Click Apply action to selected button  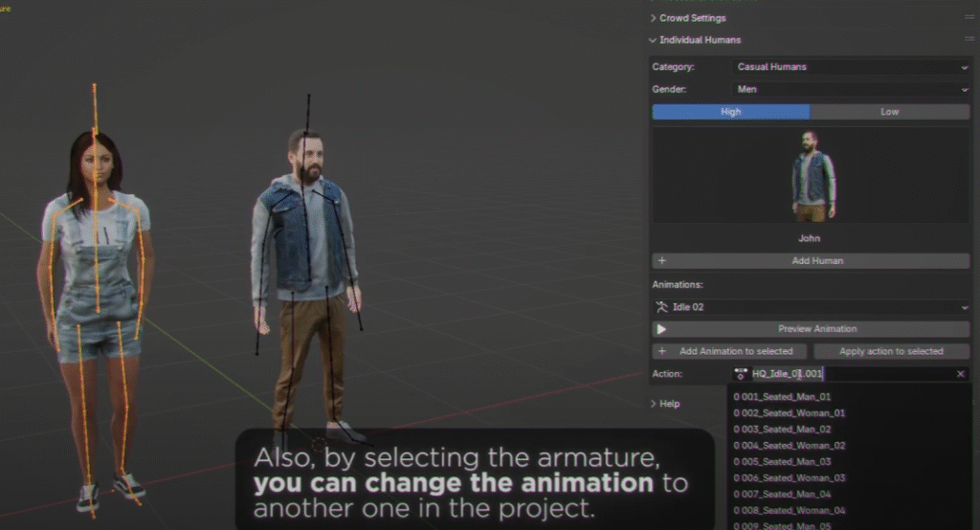click(891, 351)
